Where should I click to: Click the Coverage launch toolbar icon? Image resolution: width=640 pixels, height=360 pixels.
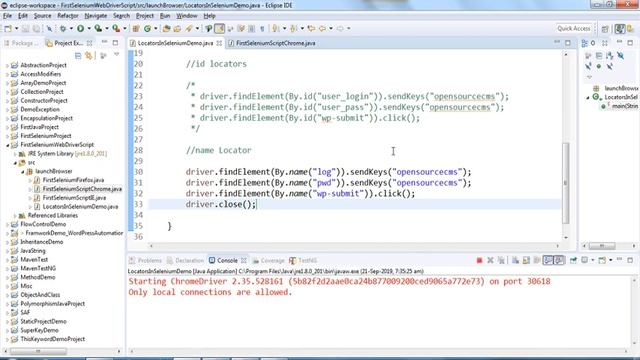coord(98,29)
